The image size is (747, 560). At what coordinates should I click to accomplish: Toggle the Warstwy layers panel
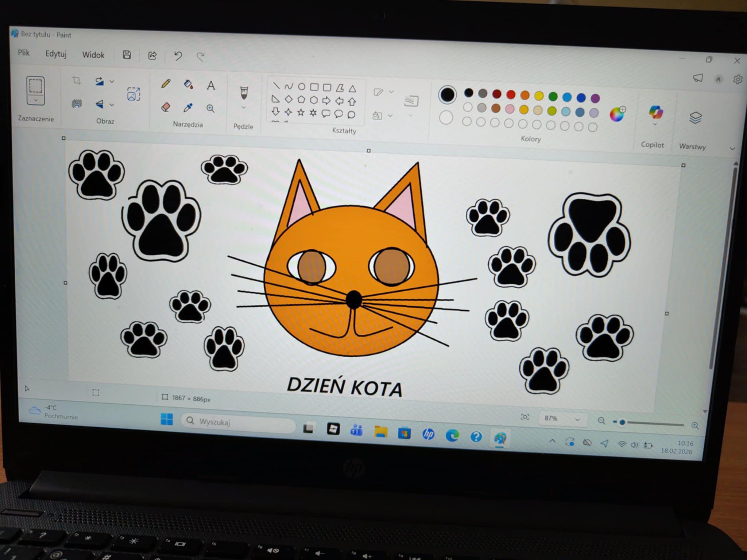[x=696, y=117]
